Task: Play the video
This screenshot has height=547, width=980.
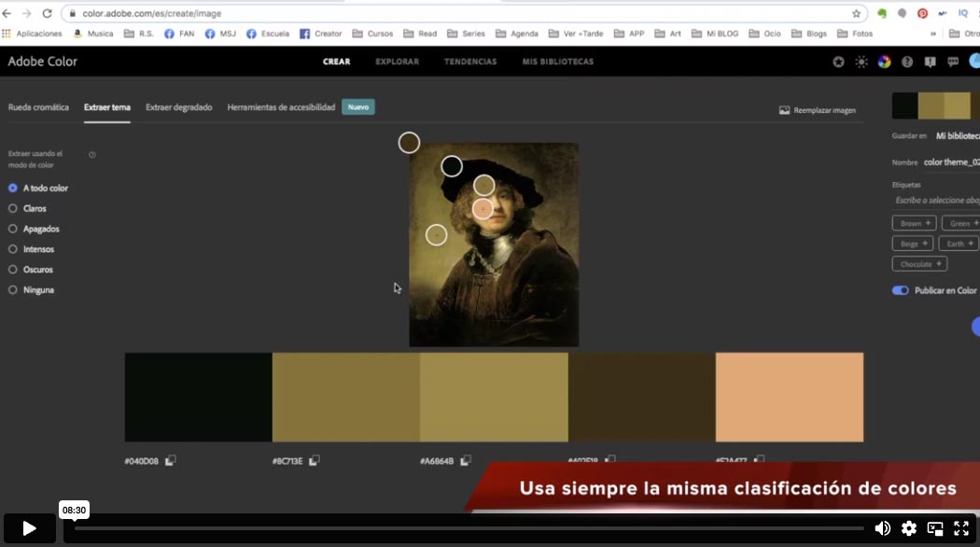Action: (x=29, y=529)
